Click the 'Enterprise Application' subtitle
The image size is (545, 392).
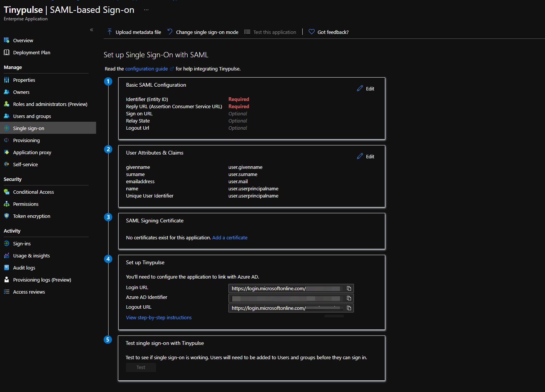[26, 19]
